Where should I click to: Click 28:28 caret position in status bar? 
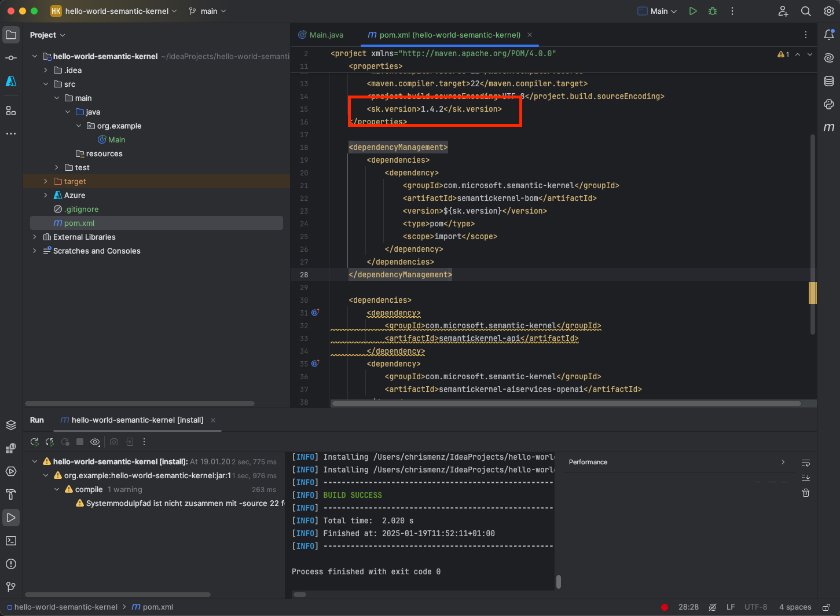[x=688, y=607]
